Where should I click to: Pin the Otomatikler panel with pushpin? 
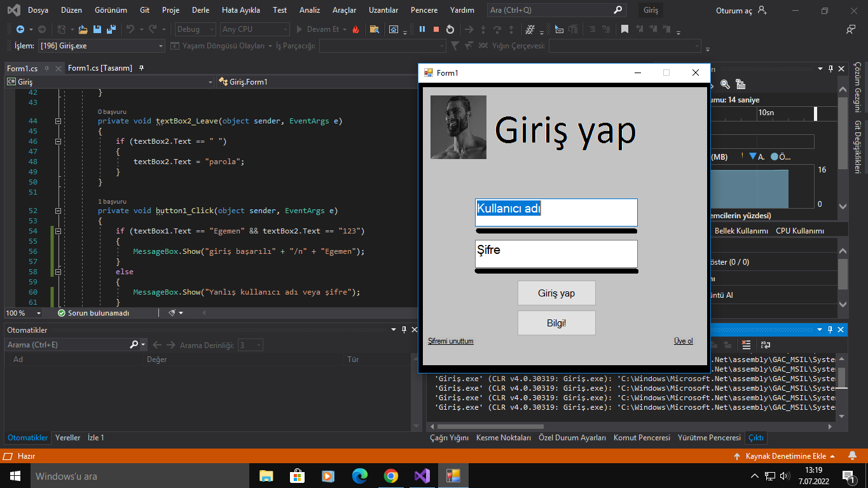pos(404,330)
